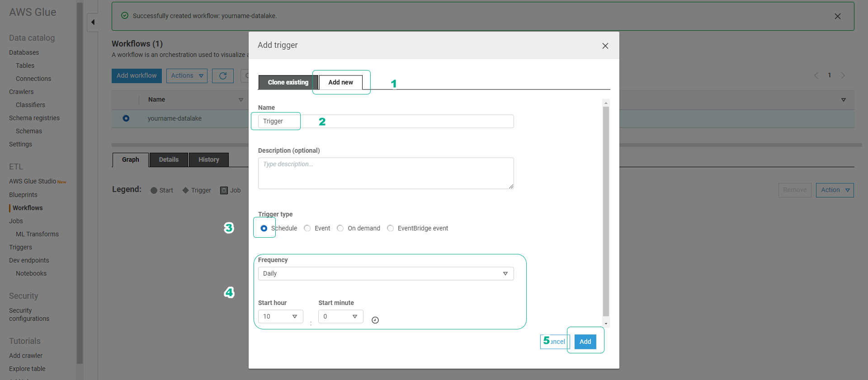Viewport: 868px width, 380px height.
Task: Sort by the Name column arrow
Action: point(241,100)
